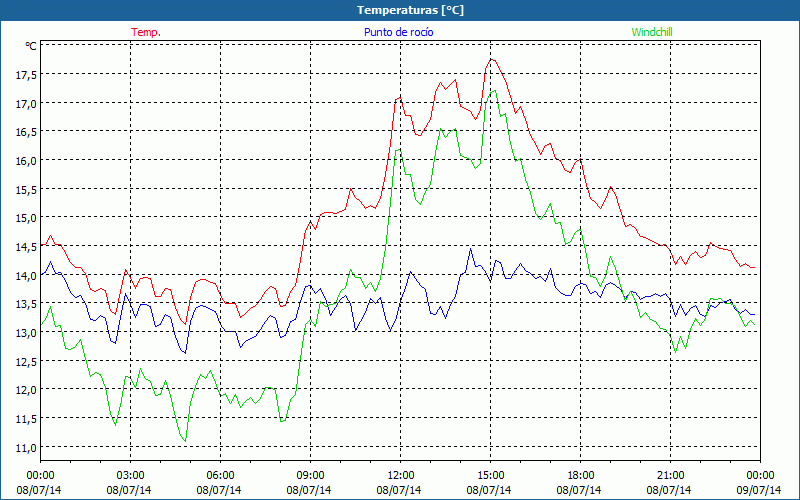Click the 11,0 y-axis value
Screen dimensions: 800x500
(26, 447)
